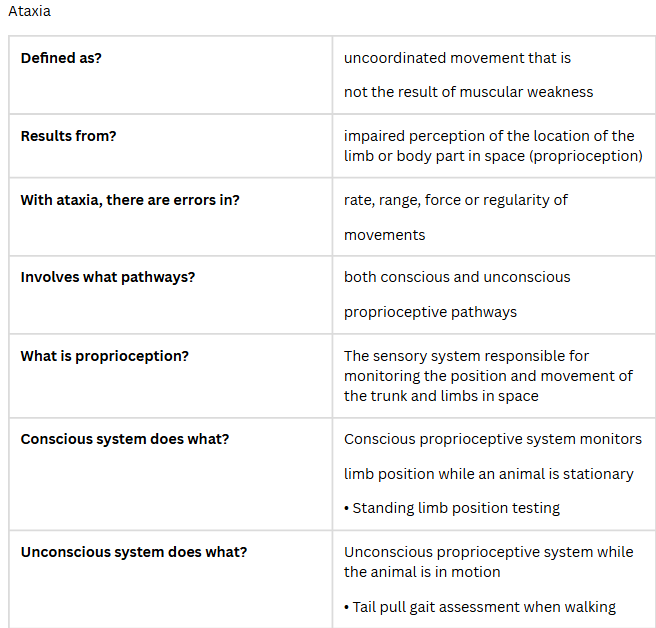The height and width of the screenshot is (628, 656).
Task: Click the 'Ataxia' title text
Action: click(x=29, y=12)
